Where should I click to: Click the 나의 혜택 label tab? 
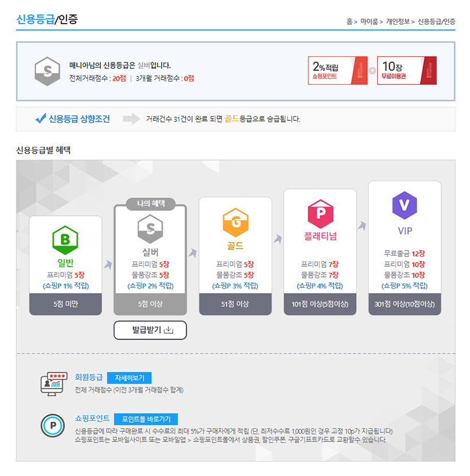(151, 204)
